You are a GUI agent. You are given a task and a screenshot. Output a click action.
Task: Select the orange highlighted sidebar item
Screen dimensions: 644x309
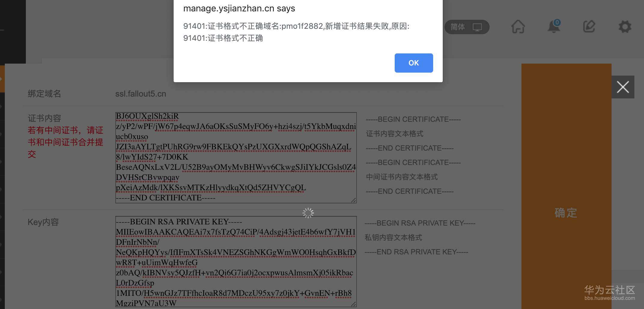click(x=2, y=79)
